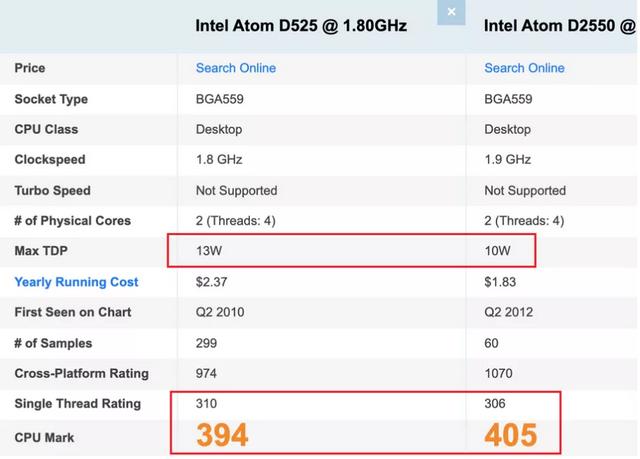Click the 10W Max TDP value

[498, 251]
